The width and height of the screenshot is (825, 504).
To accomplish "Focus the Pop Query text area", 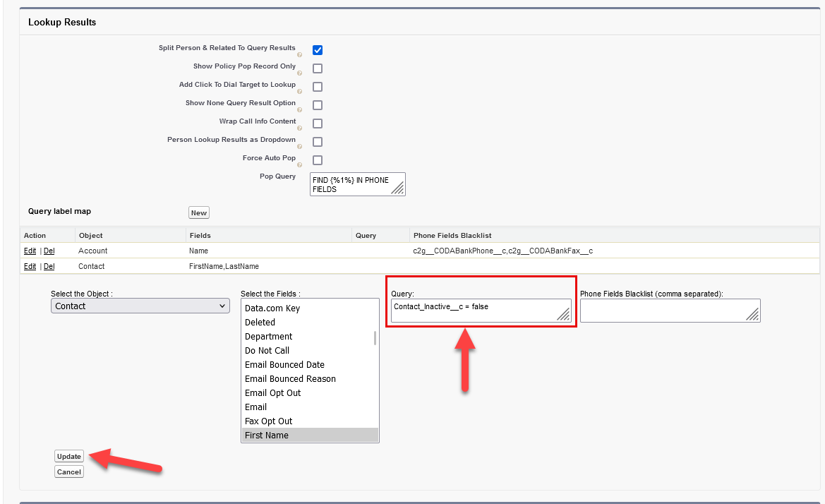I will click(x=357, y=184).
